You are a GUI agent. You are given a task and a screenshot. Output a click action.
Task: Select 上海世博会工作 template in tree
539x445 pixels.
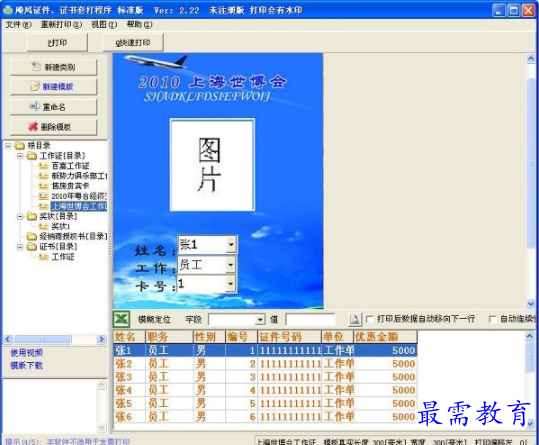(x=79, y=206)
